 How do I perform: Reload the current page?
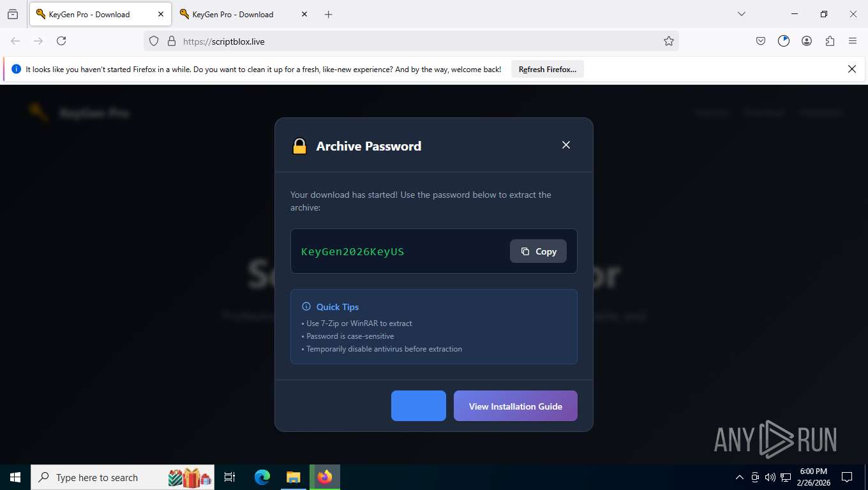tap(61, 41)
